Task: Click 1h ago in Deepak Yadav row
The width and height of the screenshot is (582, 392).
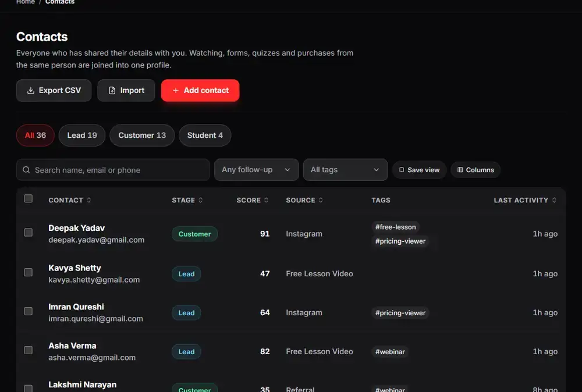Action: pyautogui.click(x=545, y=234)
